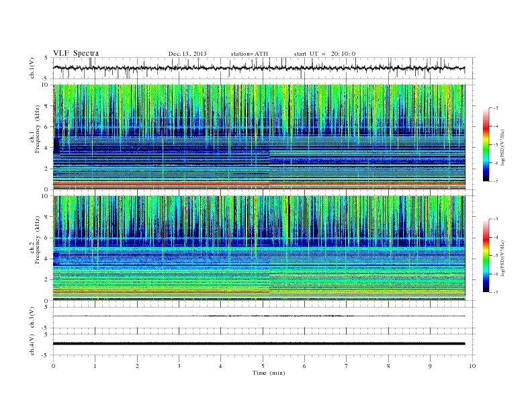Click inside the ch.1 spectrogram panel
The width and height of the screenshot is (532, 411).
click(x=259, y=137)
